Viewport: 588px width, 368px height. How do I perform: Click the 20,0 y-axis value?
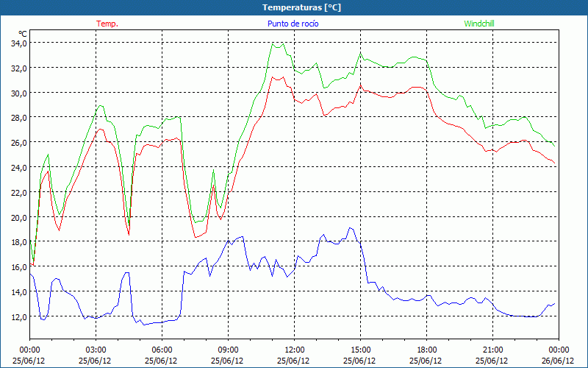click(x=19, y=217)
